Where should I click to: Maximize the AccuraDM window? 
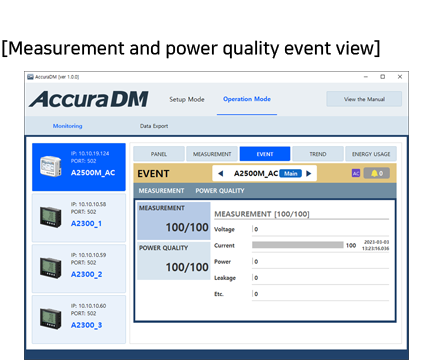pyautogui.click(x=383, y=77)
